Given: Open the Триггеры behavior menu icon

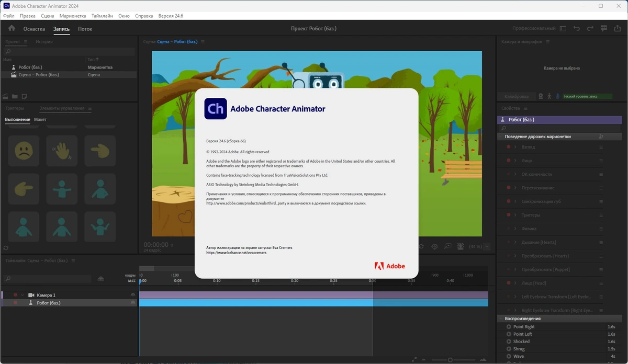Looking at the screenshot, I should tap(601, 215).
